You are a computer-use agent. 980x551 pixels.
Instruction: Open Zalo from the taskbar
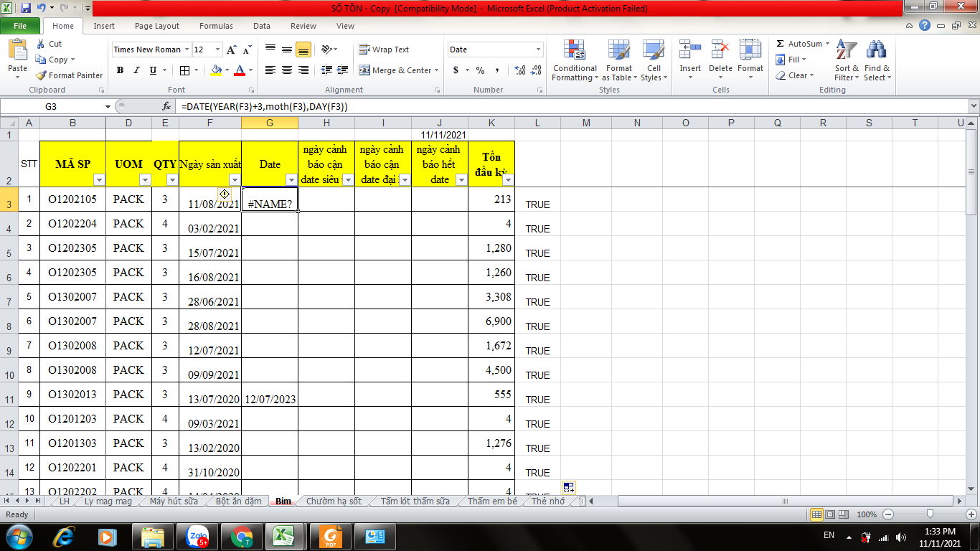197,537
